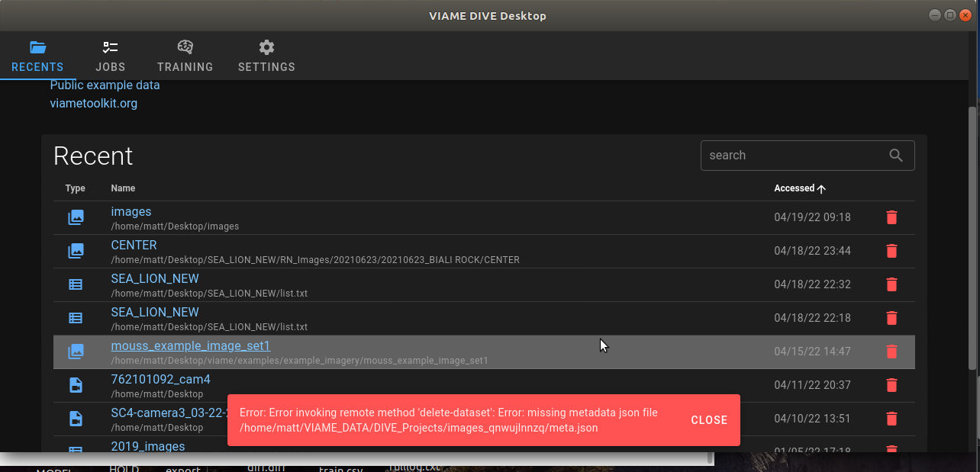Open the CENTER dataset

tap(134, 245)
